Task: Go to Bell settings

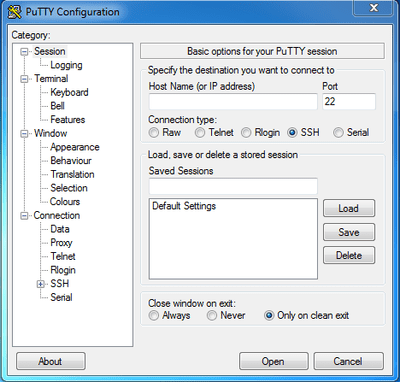Action: (57, 106)
